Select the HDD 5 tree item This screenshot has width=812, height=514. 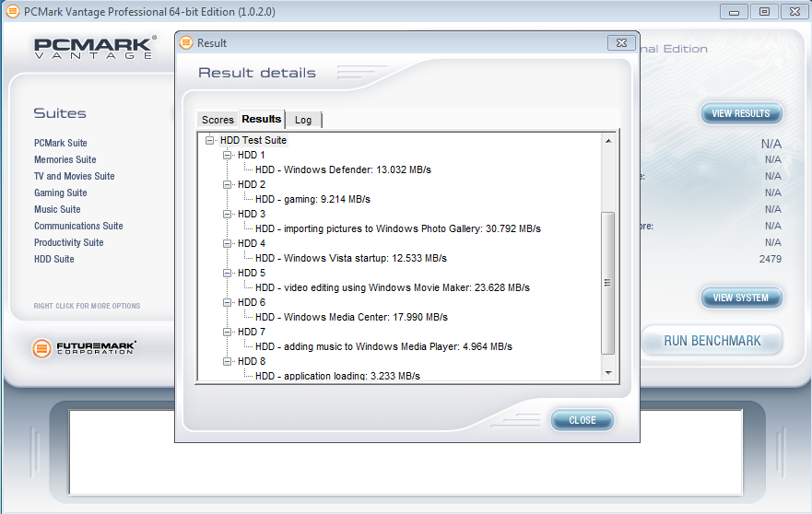[252, 273]
